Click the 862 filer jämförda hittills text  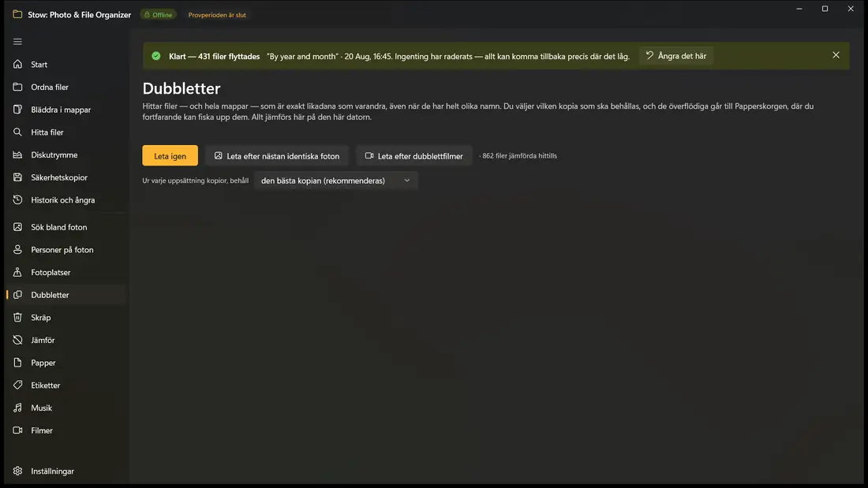(519, 156)
